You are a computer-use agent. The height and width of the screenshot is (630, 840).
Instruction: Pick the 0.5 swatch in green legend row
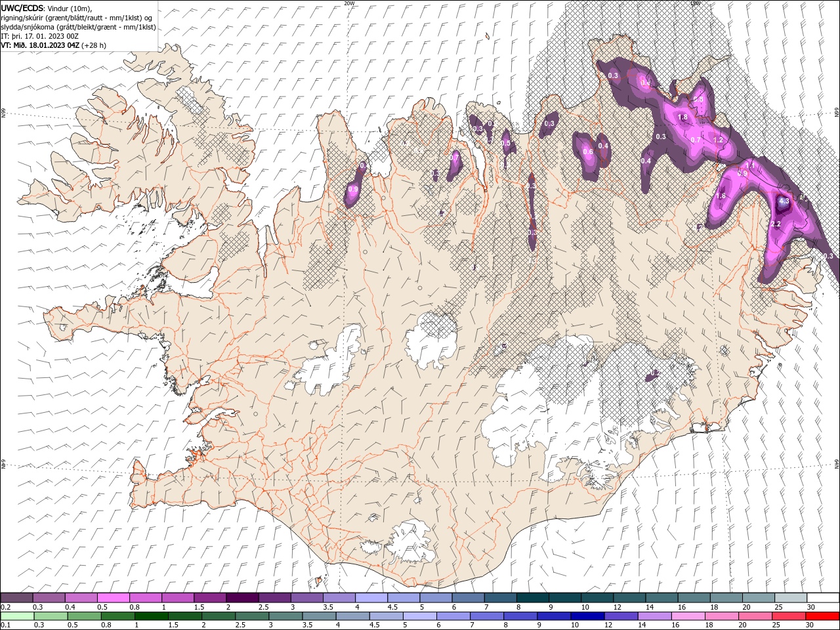84,616
